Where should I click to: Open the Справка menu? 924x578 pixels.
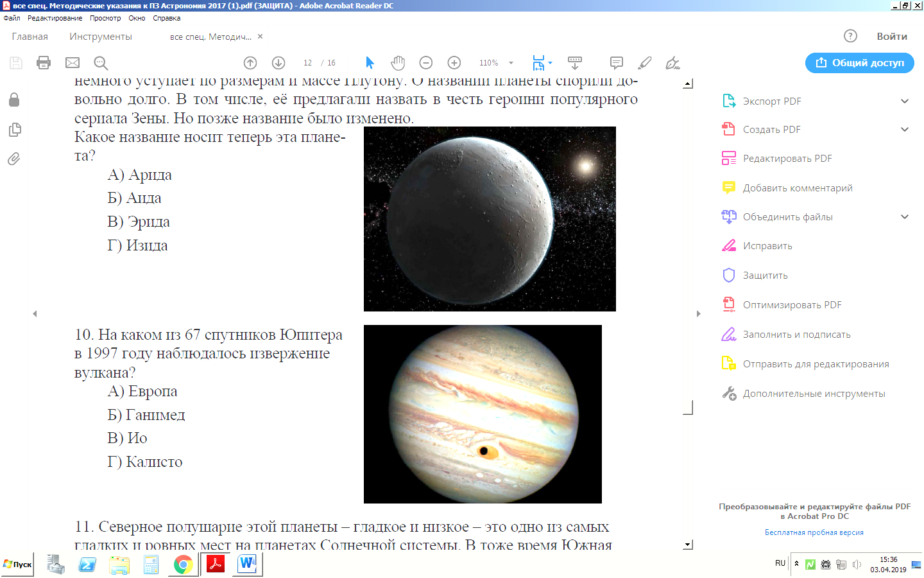(x=166, y=18)
